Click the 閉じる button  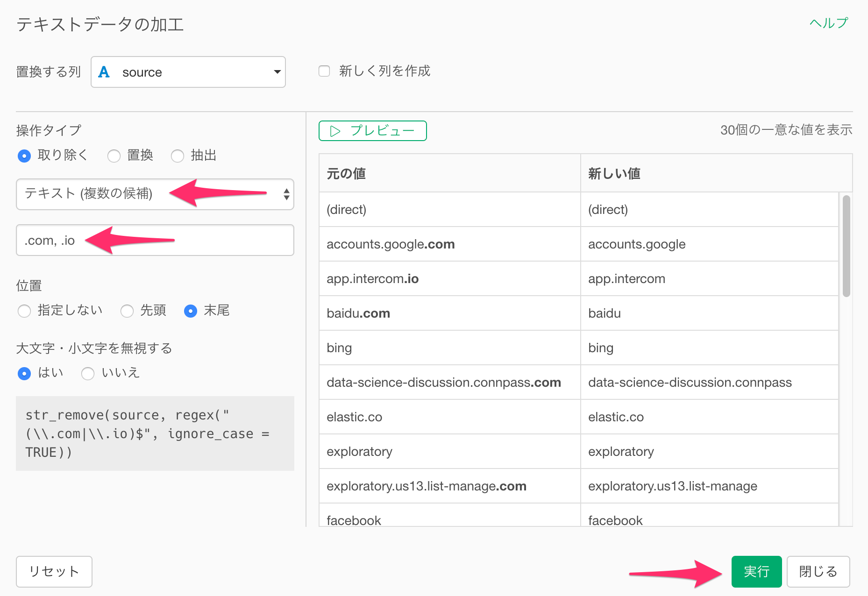click(x=818, y=571)
